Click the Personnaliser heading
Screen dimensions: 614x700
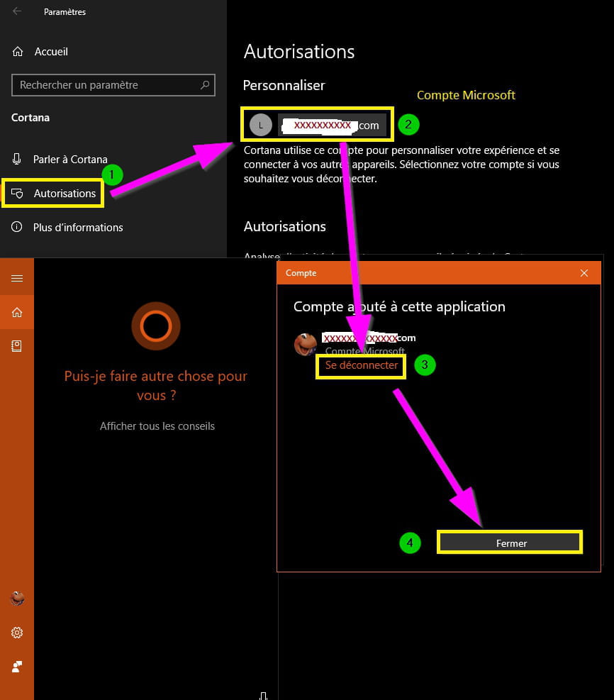[x=284, y=85]
